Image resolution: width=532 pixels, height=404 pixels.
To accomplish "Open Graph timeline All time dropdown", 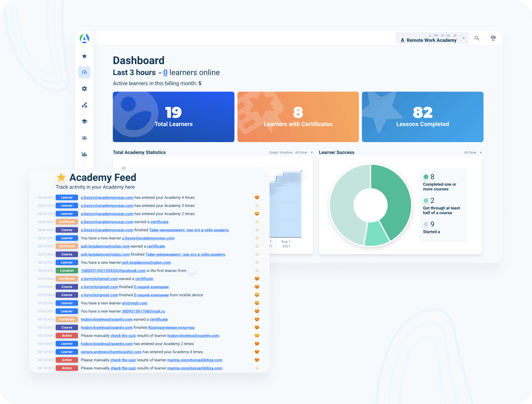I will pyautogui.click(x=304, y=152).
